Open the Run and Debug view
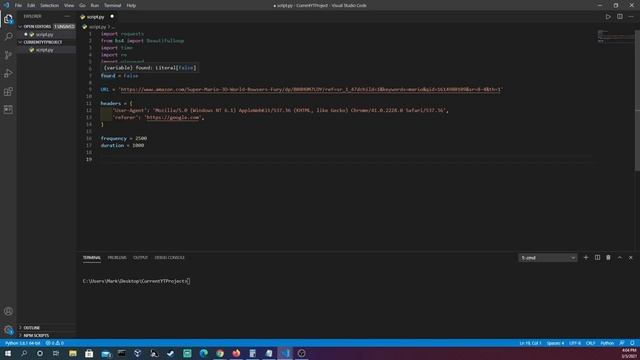This screenshot has height=360, width=640. point(8,73)
